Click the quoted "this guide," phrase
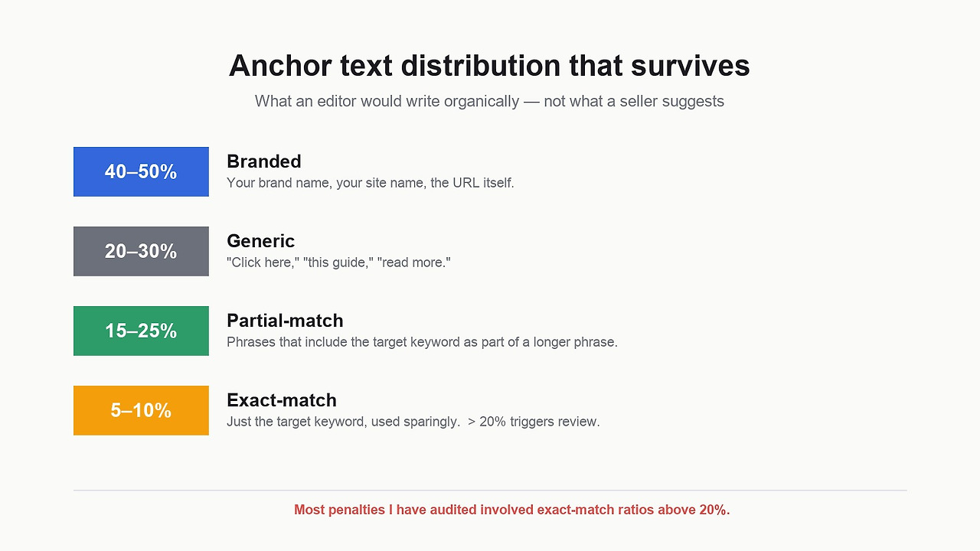Screen dimensions: 980x551 point(338,262)
